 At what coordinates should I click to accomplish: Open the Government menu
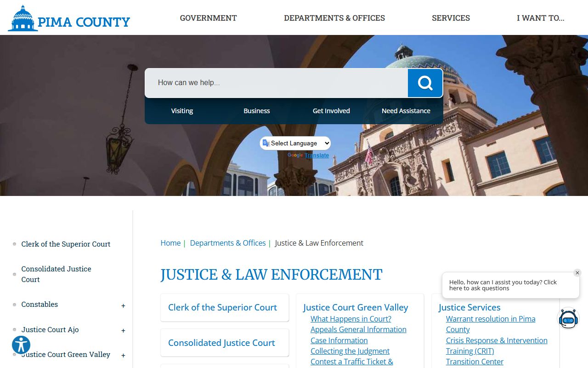click(x=208, y=18)
